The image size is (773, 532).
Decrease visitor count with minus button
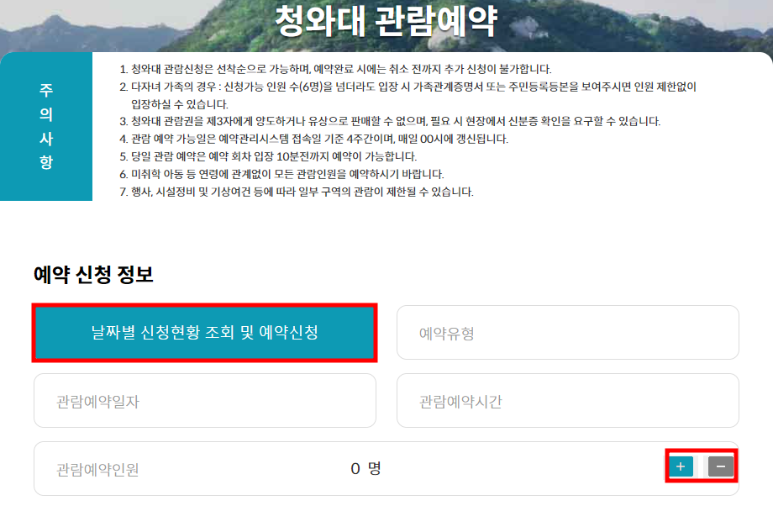721,466
